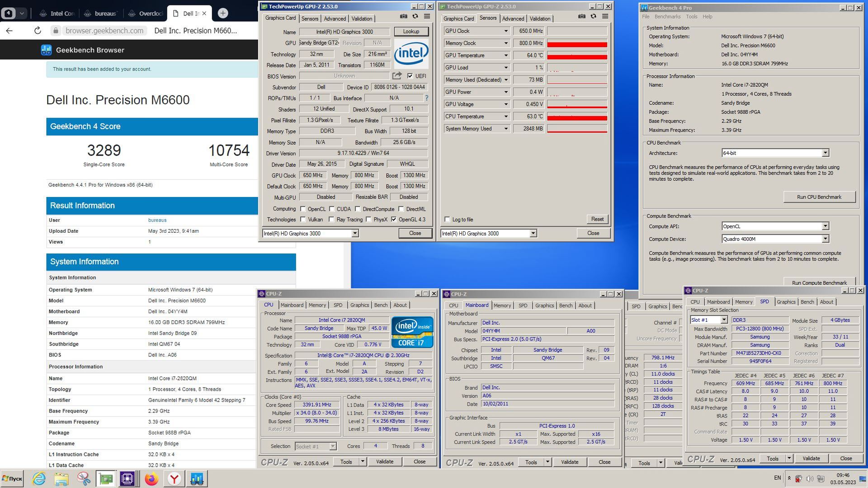The height and width of the screenshot is (488, 868).
Task: Open a new browser tab
Action: pyautogui.click(x=222, y=13)
